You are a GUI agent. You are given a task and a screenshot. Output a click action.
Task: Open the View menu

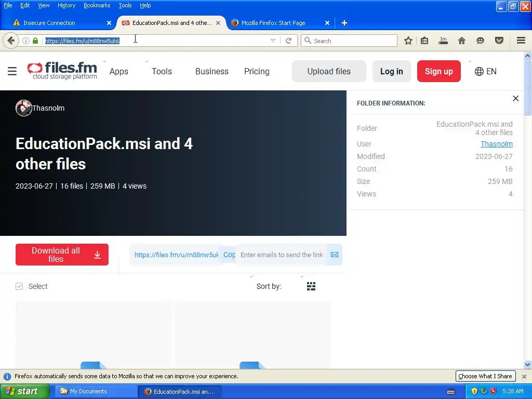(x=44, y=5)
